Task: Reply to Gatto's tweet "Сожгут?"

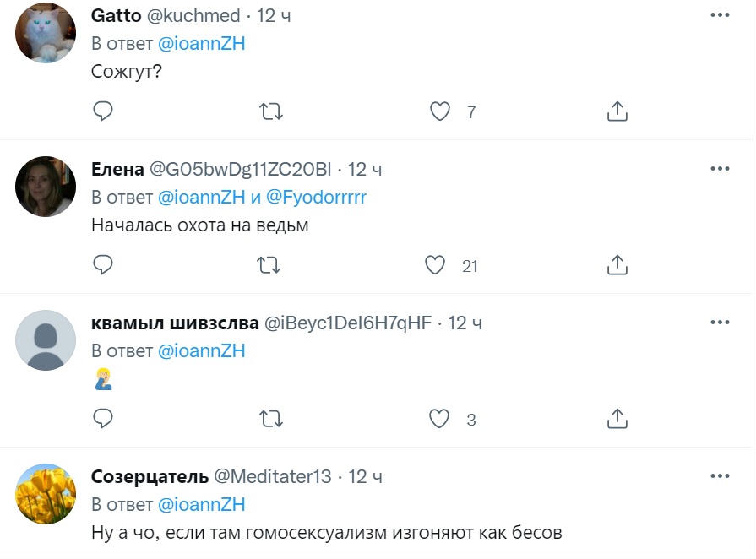Action: tap(103, 111)
